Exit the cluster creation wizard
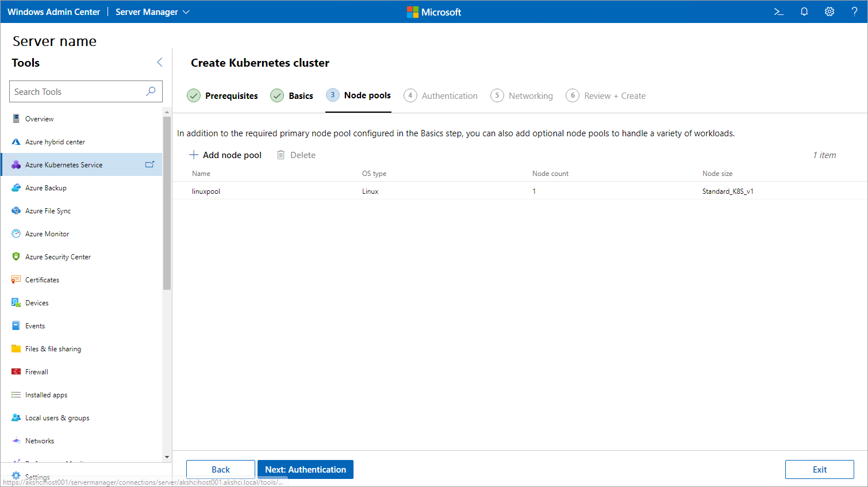The height and width of the screenshot is (487, 868). [819, 470]
